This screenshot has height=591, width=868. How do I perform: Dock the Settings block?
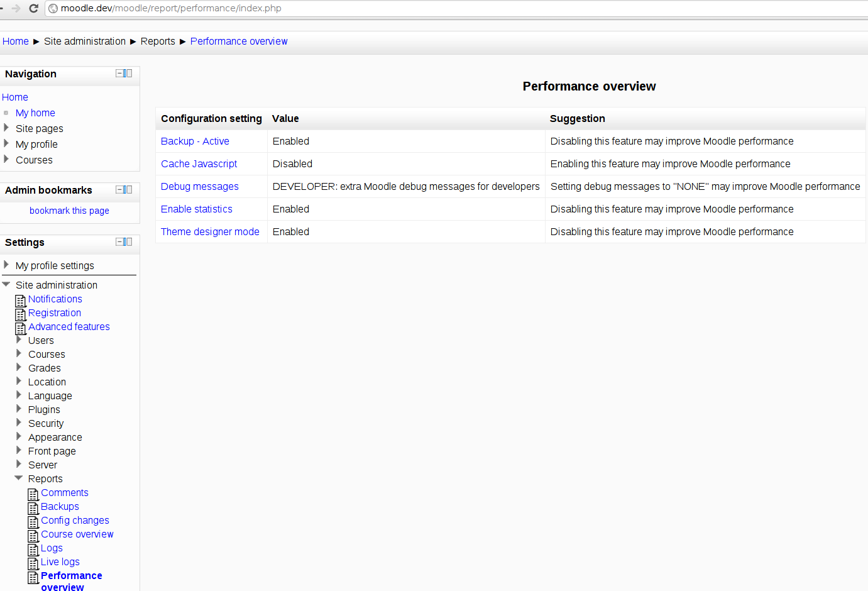[128, 242]
